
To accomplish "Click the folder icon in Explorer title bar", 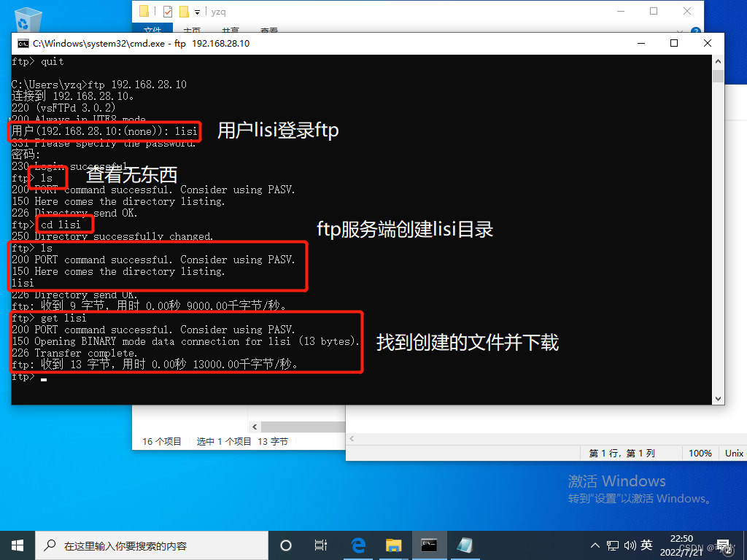I will (144, 12).
